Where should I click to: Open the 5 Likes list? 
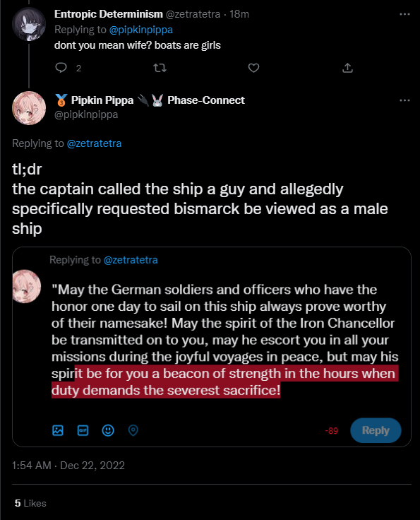(30, 503)
